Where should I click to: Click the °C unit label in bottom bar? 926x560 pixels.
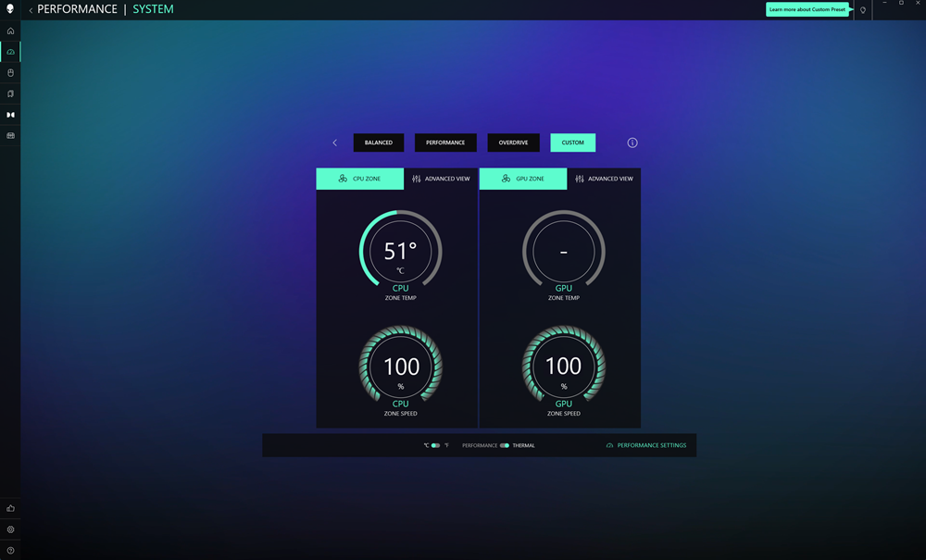(x=426, y=445)
